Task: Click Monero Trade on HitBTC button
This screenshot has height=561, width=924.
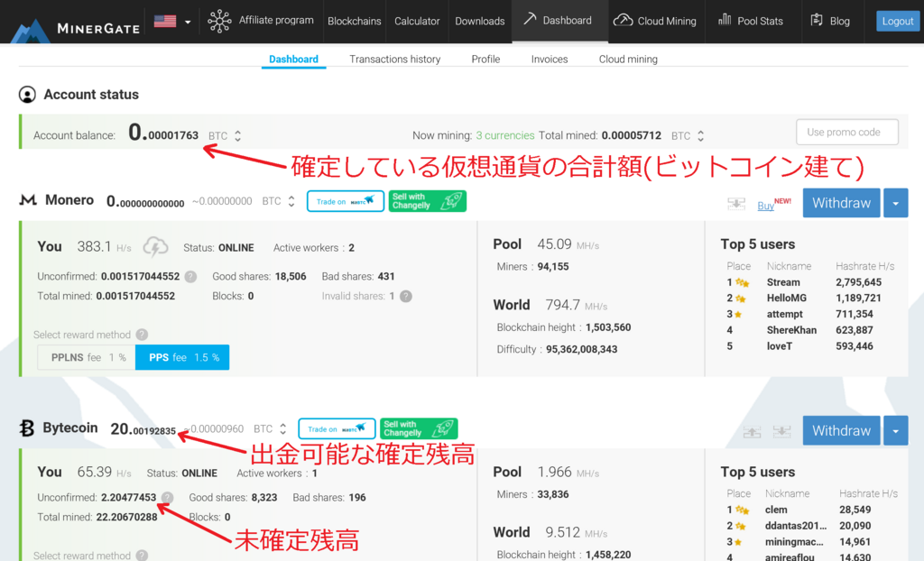Action: click(346, 201)
